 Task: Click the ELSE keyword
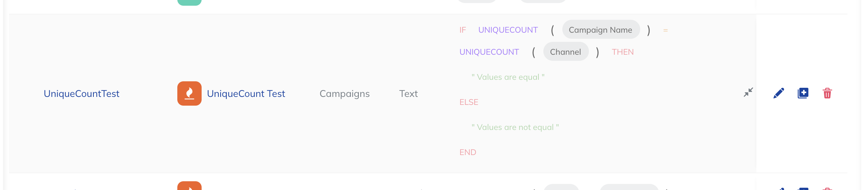(469, 102)
